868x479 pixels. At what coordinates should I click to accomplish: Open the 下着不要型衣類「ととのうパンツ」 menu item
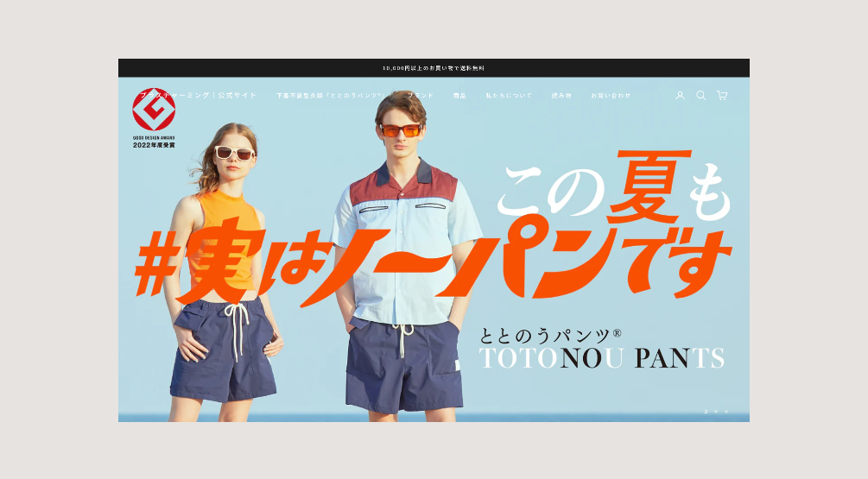tap(329, 96)
